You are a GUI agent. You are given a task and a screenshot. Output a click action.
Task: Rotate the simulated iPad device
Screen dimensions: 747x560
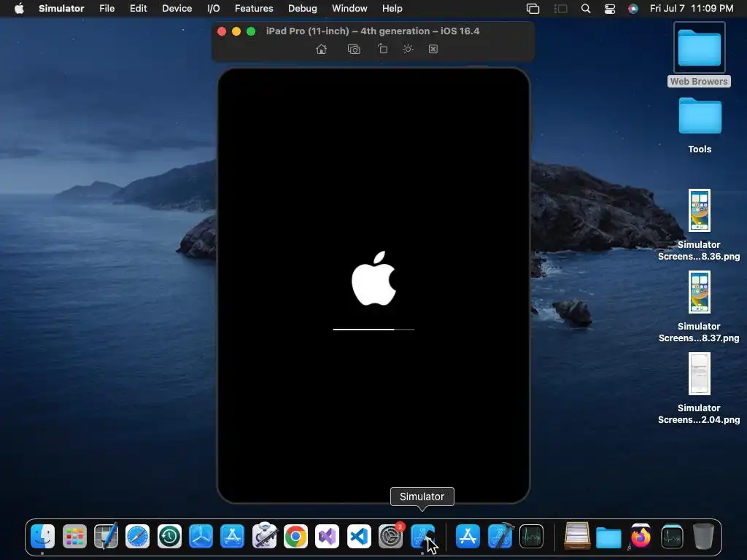(x=382, y=49)
